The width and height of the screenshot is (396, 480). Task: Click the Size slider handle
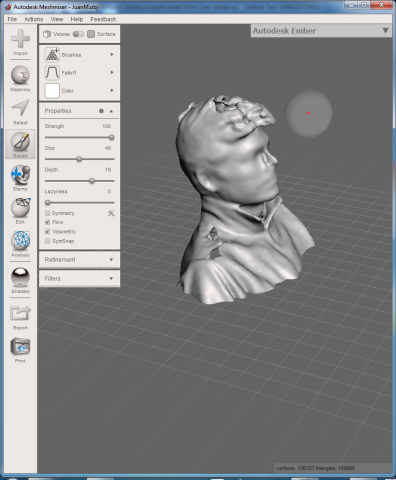tap(79, 159)
